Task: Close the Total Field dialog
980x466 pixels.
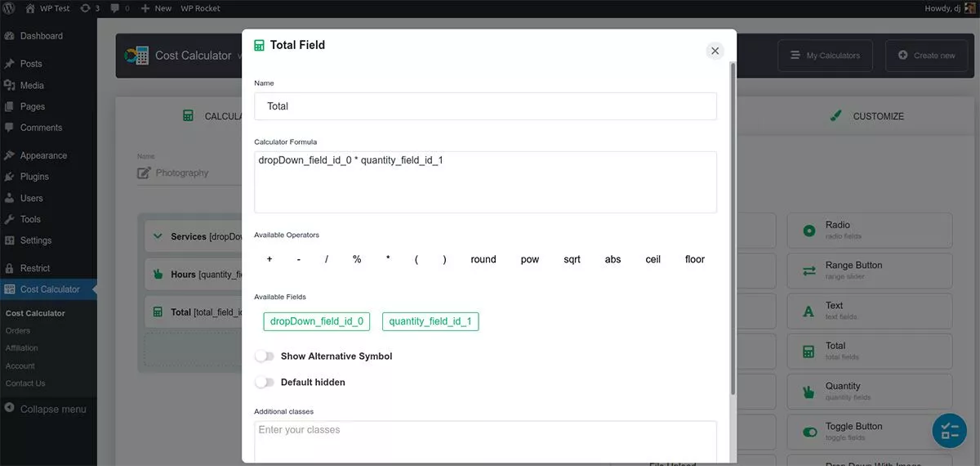Action: [715, 51]
